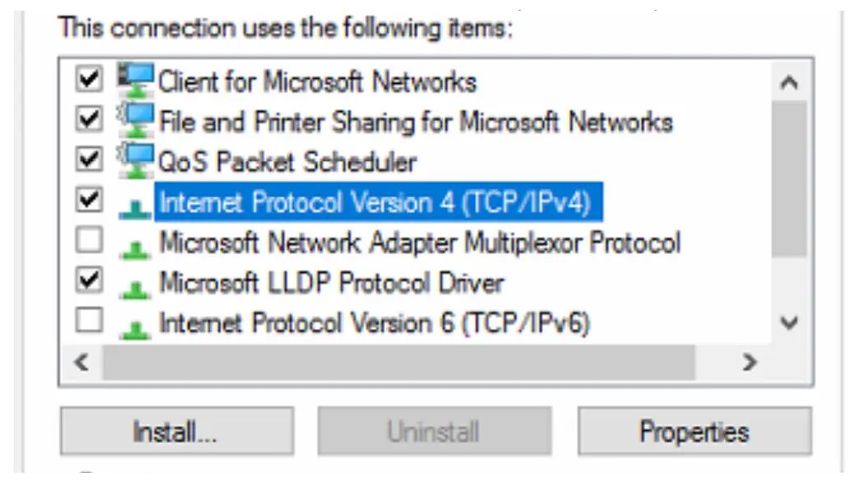Click the Internet Protocol Version 4 icon
This screenshot has width=858, height=504.
[x=135, y=206]
